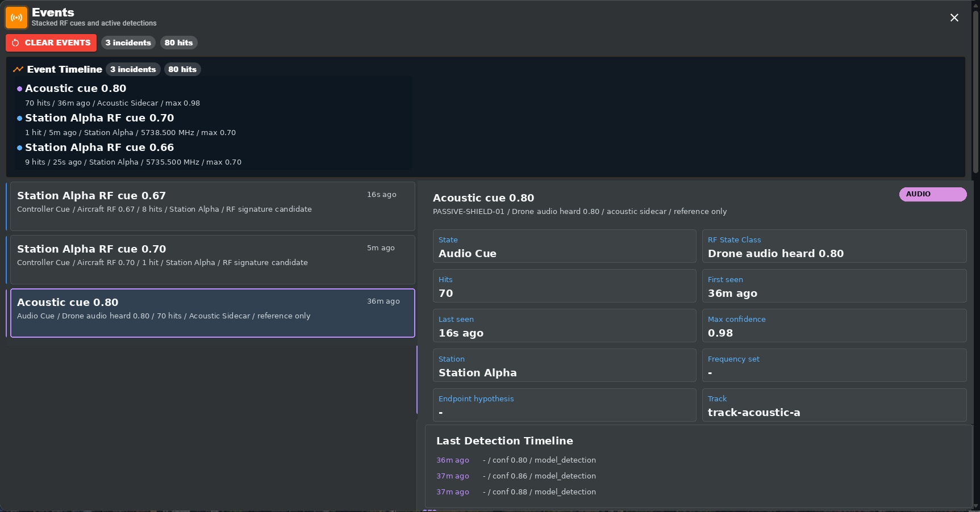Click the '5m ago' timestamp on RF cue 0.70 card

pos(381,247)
